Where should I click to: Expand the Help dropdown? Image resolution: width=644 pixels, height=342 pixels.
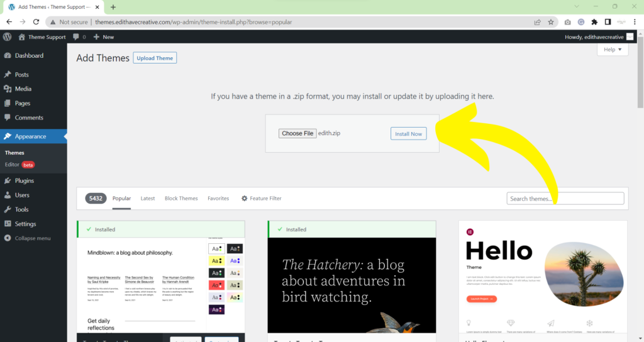tap(612, 50)
